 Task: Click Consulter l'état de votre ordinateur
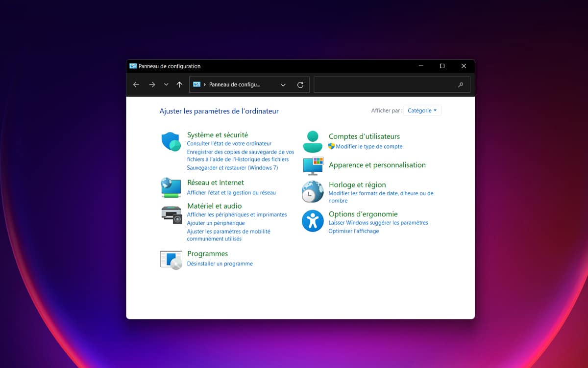coord(229,144)
